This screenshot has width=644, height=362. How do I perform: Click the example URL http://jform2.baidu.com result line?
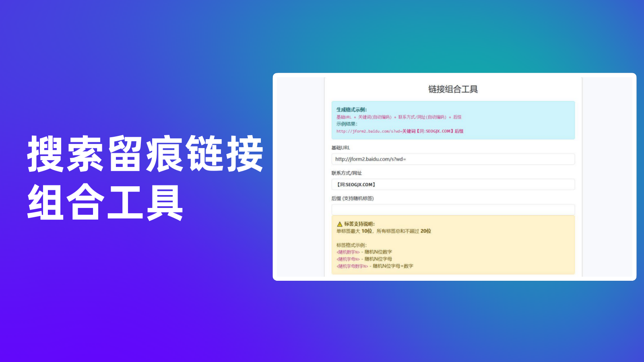[400, 131]
